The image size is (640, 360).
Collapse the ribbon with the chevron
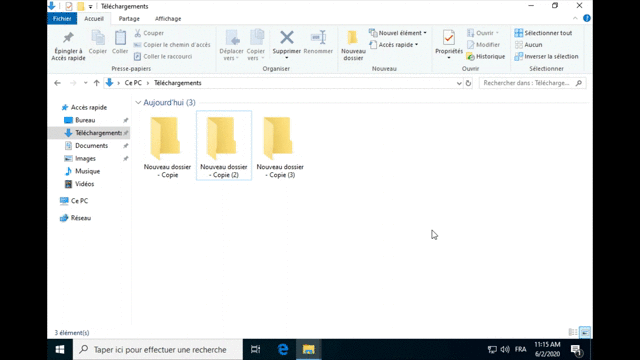[575, 18]
